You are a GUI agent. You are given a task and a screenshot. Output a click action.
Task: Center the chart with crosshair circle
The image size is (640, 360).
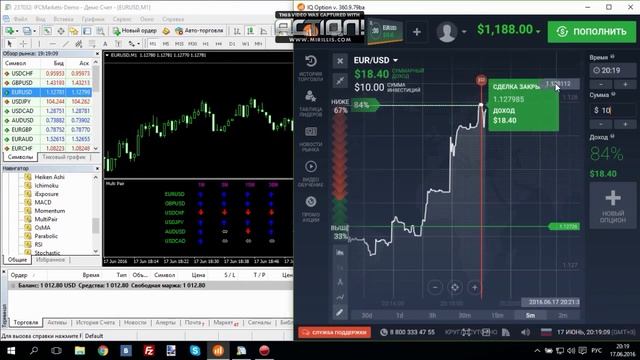[x=455, y=287]
